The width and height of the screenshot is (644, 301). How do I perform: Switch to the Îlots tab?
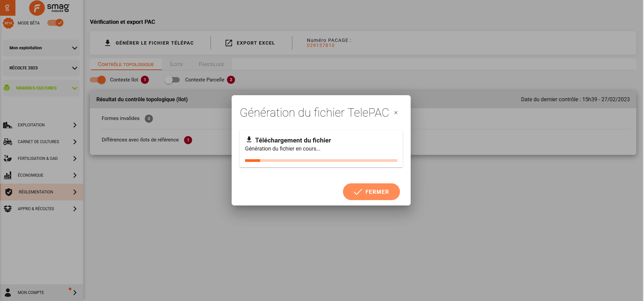coord(176,64)
